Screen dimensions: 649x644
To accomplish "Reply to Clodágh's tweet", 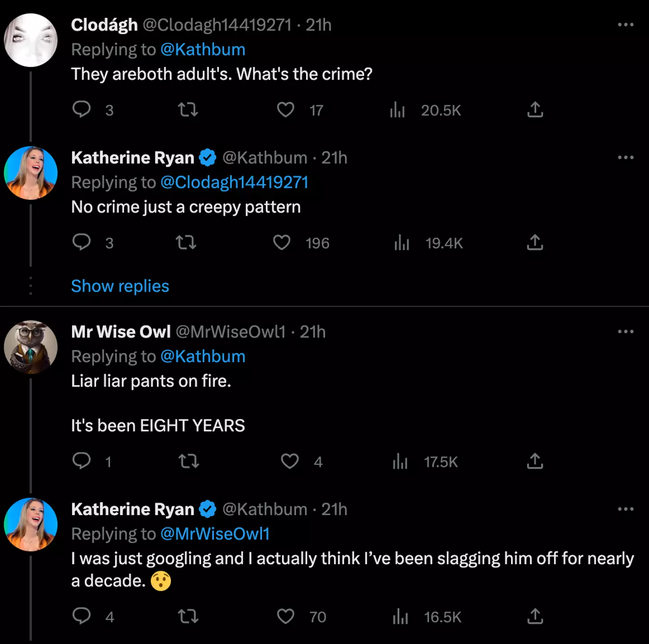I will (82, 109).
